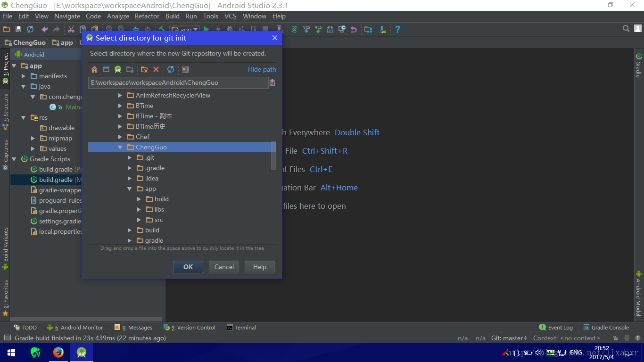This screenshot has width=644, height=362.
Task: Click the Windows Start button
Action: 11,353
